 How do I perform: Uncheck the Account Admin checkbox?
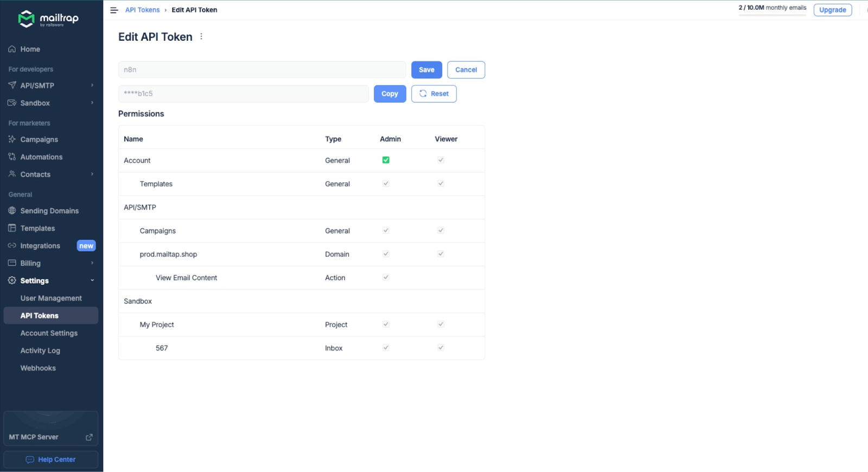(386, 160)
